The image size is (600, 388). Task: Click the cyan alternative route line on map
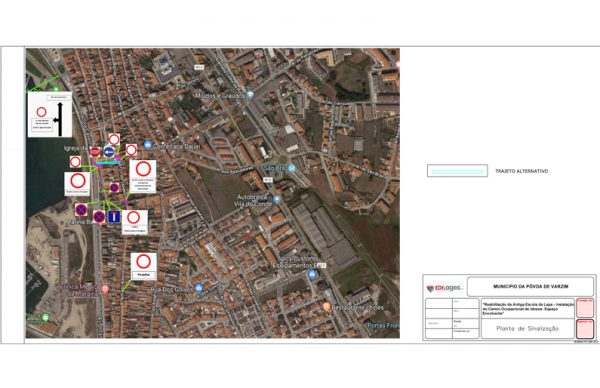click(108, 163)
